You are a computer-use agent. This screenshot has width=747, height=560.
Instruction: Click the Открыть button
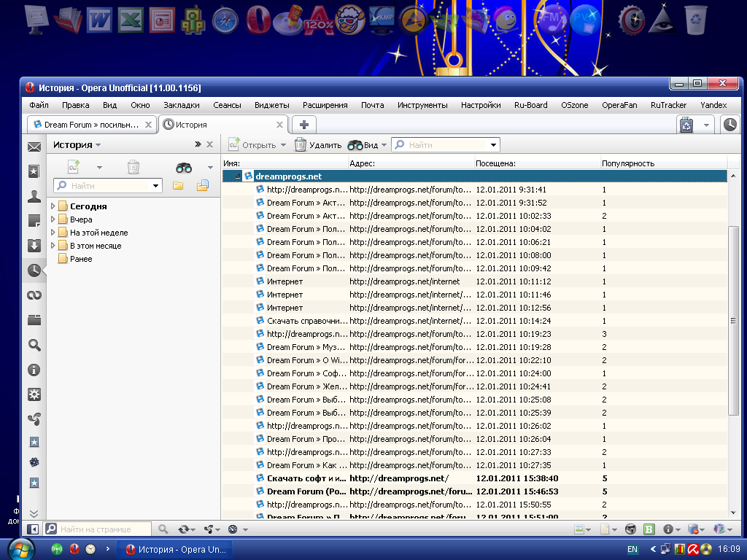tap(252, 145)
